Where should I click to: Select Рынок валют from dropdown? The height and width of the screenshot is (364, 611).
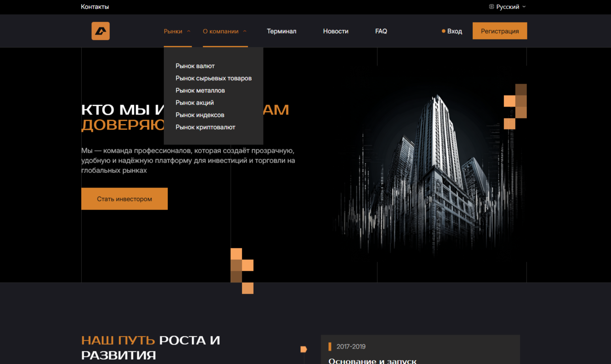195,66
